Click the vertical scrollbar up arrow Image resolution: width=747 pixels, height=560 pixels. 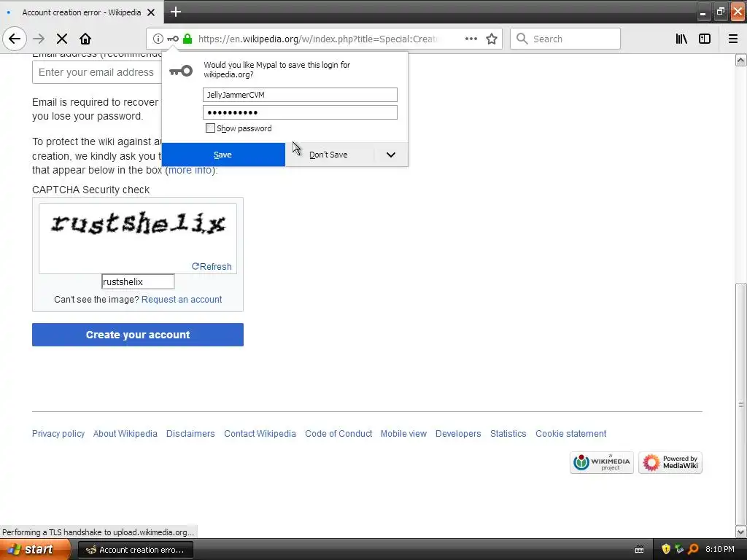741,60
